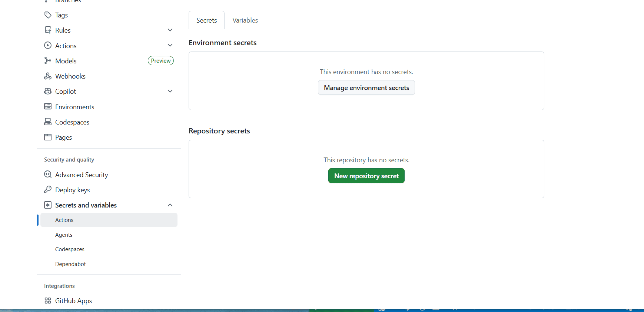Open Pages settings
This screenshot has height=312, width=644.
[63, 137]
